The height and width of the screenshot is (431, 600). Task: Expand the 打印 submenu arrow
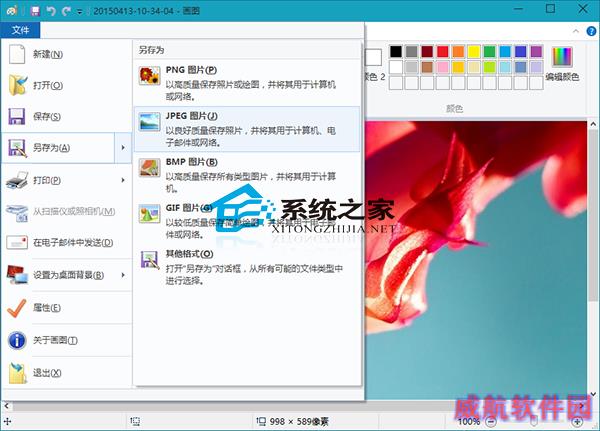123,180
